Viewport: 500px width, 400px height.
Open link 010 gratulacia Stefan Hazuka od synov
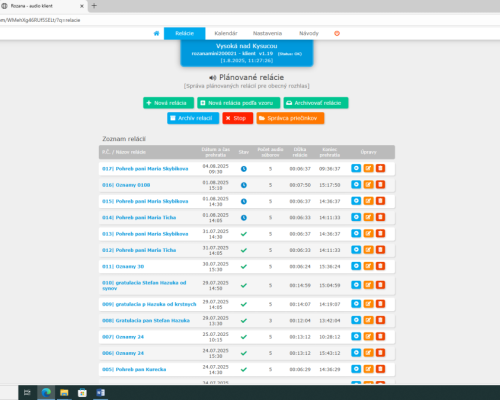click(144, 285)
